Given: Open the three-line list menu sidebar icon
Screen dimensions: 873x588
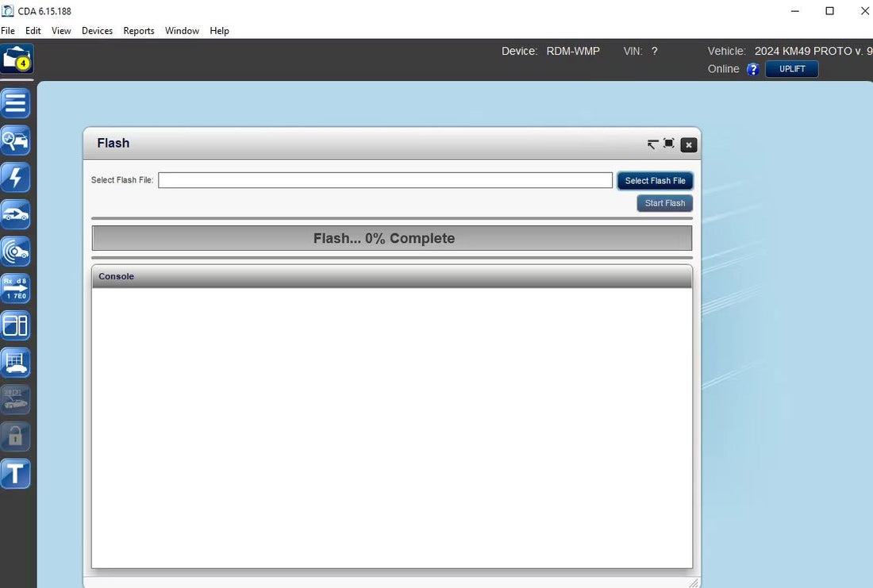Looking at the screenshot, I should pos(16,103).
